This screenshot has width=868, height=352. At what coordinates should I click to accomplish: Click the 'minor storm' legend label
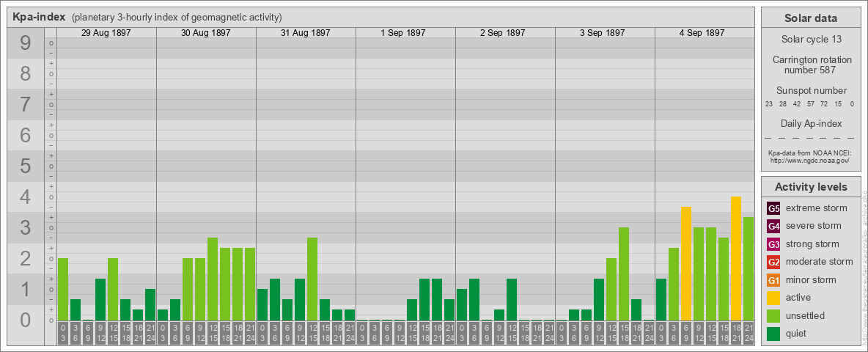(x=811, y=279)
